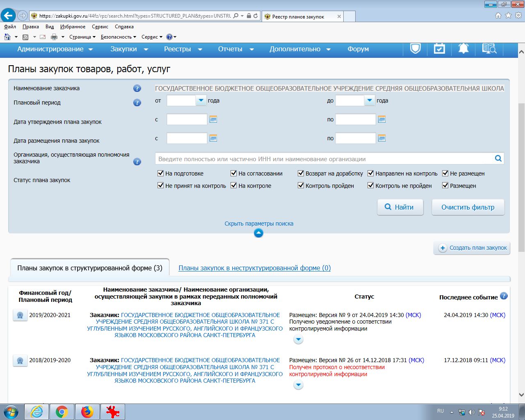The image size is (525, 420).
Task: Open the Избранное menu
Action: coord(73,27)
